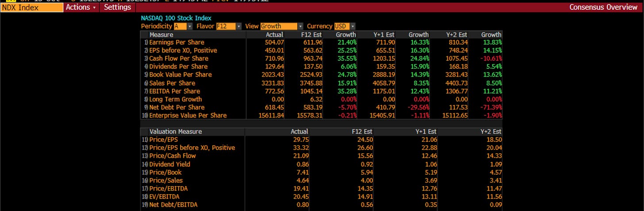This screenshot has width=644, height=211.
Task: Click Earnings Per Share actual value 504.07
Action: click(x=274, y=42)
